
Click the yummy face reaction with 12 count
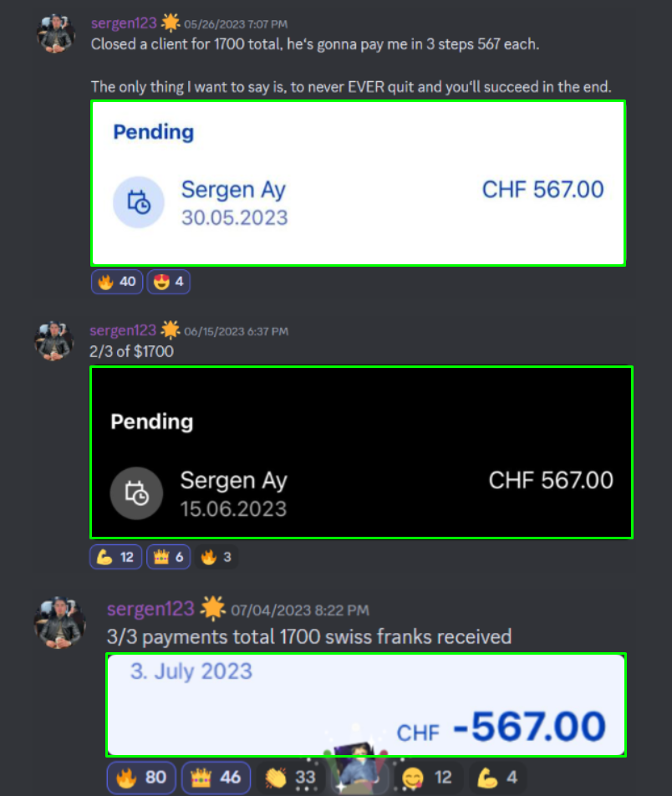(x=428, y=778)
